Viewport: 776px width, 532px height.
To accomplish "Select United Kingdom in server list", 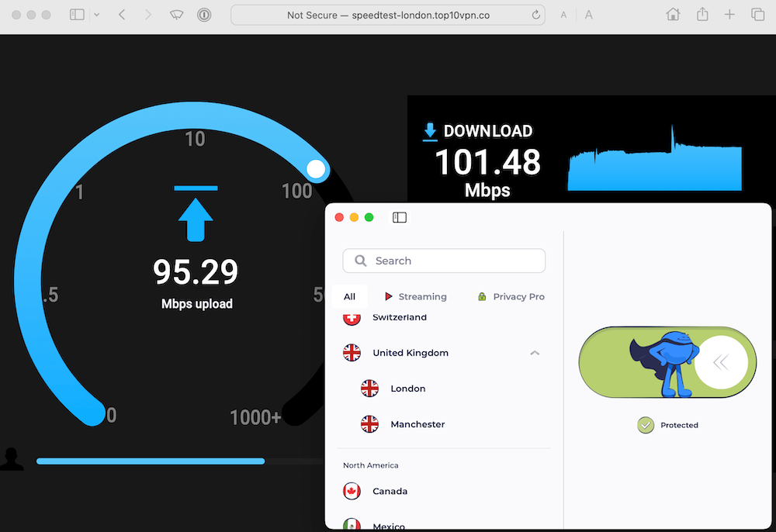I will [444, 353].
